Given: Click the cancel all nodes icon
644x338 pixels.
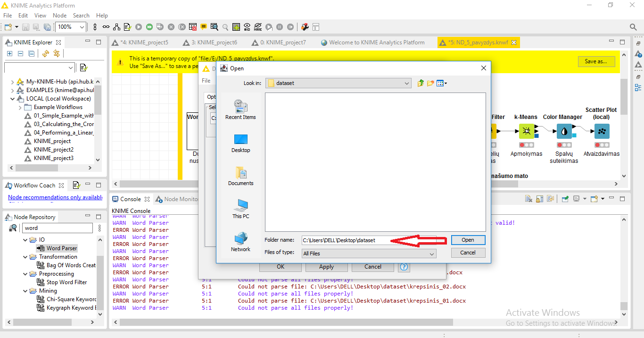Looking at the screenshot, I should 182,27.
